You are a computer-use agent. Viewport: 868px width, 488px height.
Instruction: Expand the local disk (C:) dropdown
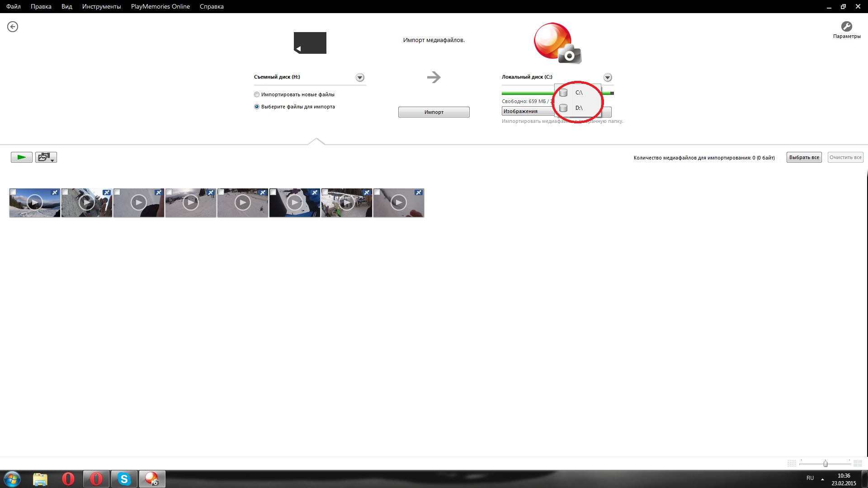pos(608,78)
